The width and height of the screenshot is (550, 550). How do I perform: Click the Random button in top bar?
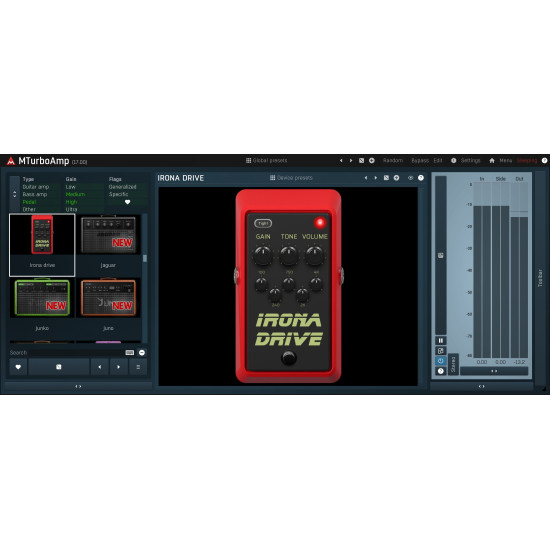[x=393, y=160]
